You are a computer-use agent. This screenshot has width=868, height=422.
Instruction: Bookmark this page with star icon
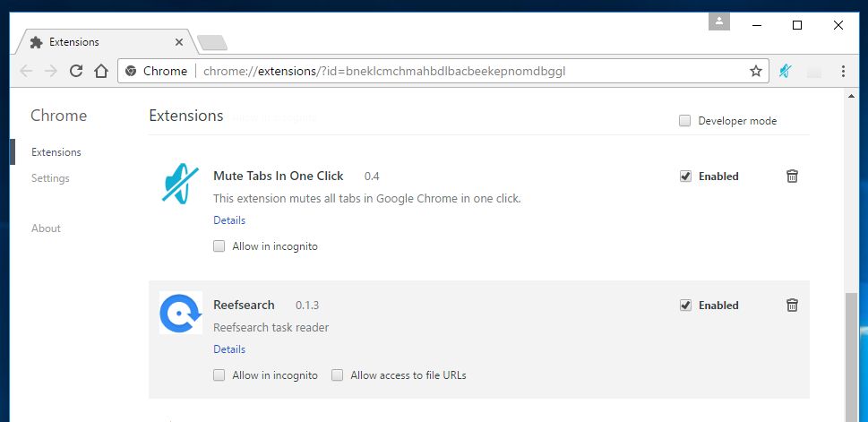(756, 71)
